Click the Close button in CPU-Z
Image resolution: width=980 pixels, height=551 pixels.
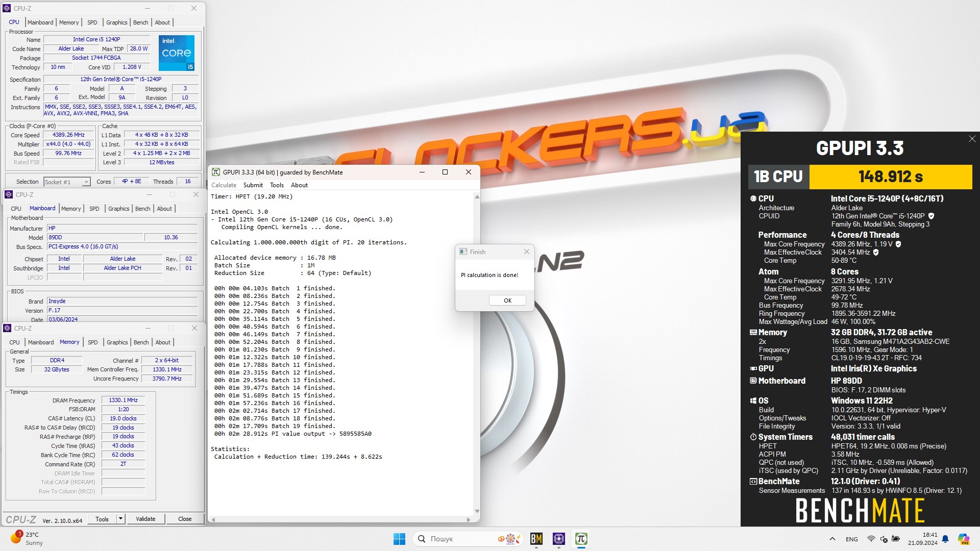(x=185, y=519)
